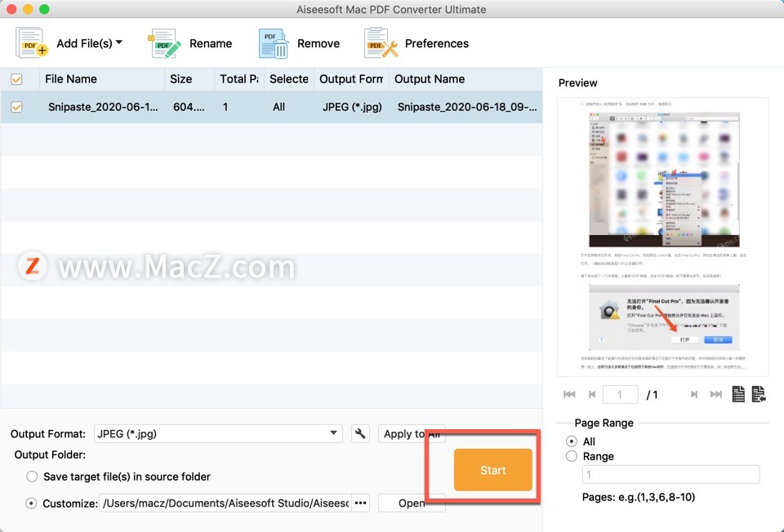Select the Range page range radio
The image size is (784, 532).
pyautogui.click(x=572, y=456)
